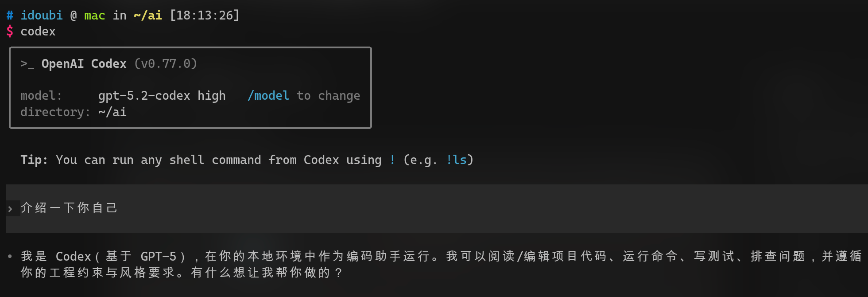
Task: Click the version number (v0.77.0)
Action: [x=166, y=64]
